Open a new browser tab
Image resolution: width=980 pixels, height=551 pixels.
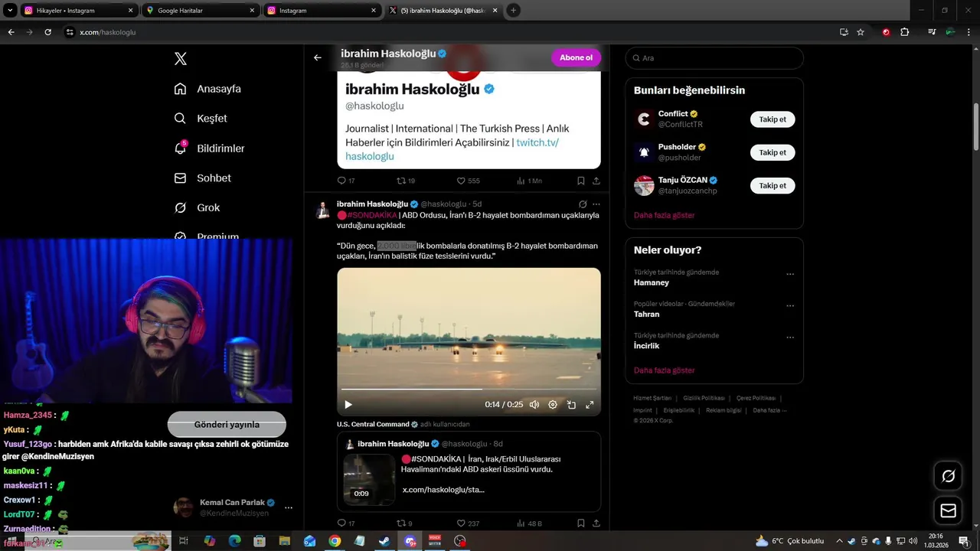[x=513, y=11]
